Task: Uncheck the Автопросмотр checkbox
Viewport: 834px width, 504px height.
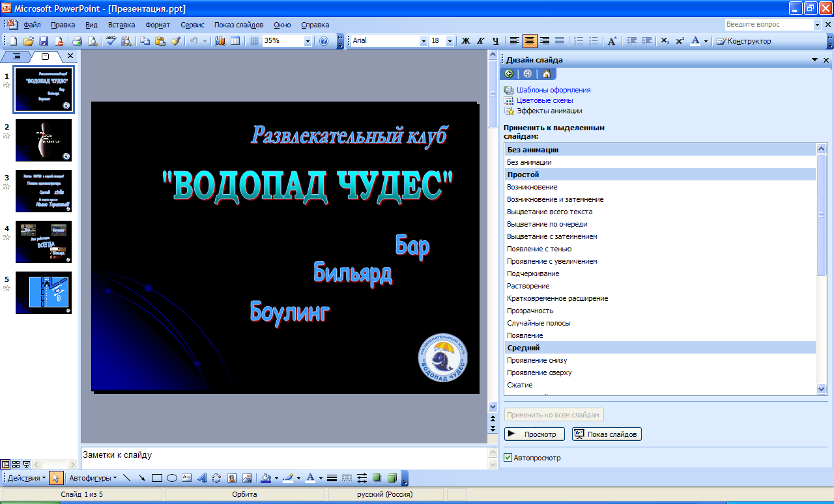Action: 508,458
